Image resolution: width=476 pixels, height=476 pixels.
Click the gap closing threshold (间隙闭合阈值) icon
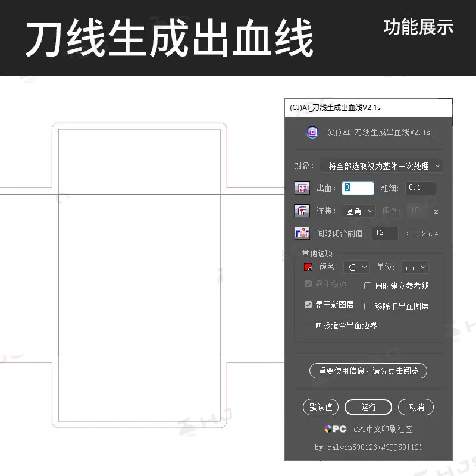pyautogui.click(x=303, y=233)
